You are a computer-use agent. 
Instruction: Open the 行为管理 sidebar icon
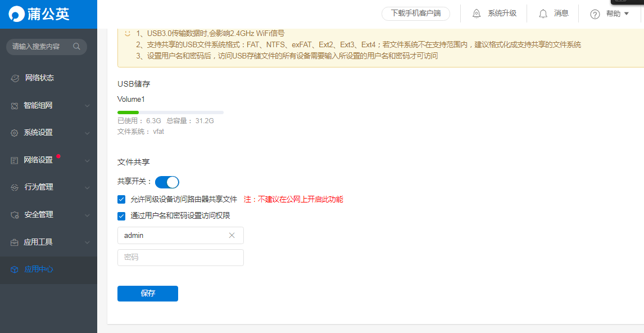[x=15, y=187]
